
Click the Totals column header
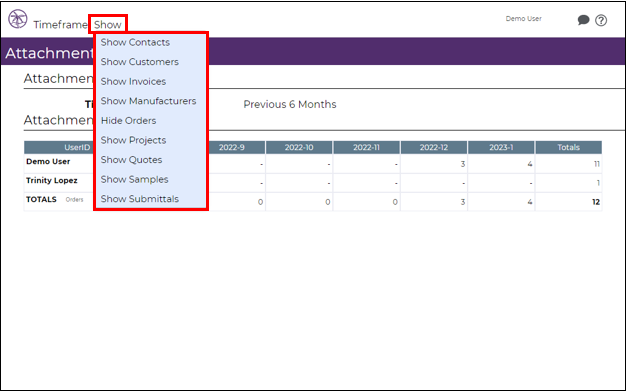[x=569, y=147]
